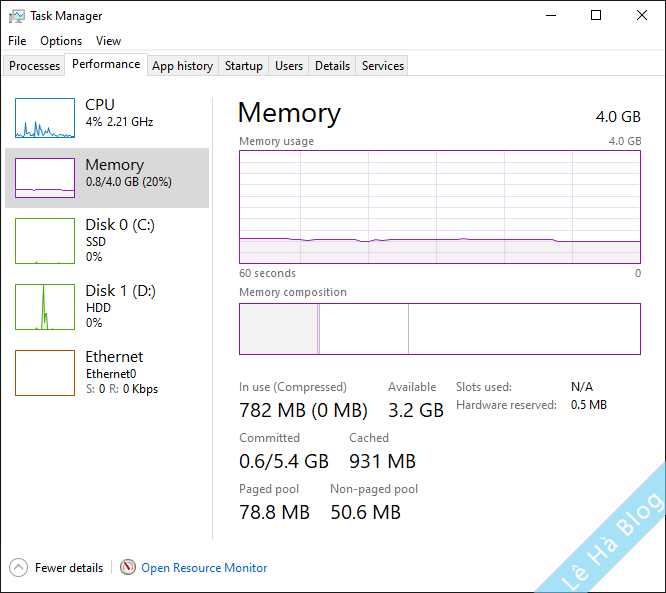The width and height of the screenshot is (666, 593).
Task: Select the Disk 1 (D:) graph thumbnail
Action: click(45, 307)
